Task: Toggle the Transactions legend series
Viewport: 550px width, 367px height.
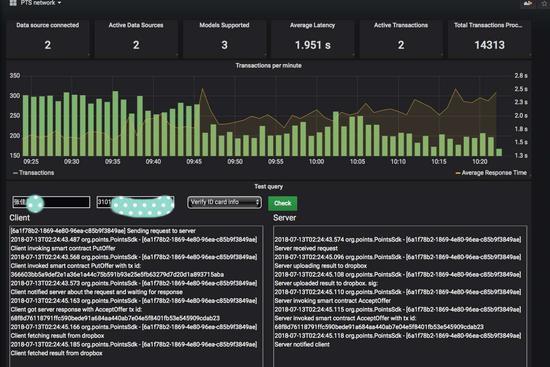Action: pyautogui.click(x=33, y=173)
